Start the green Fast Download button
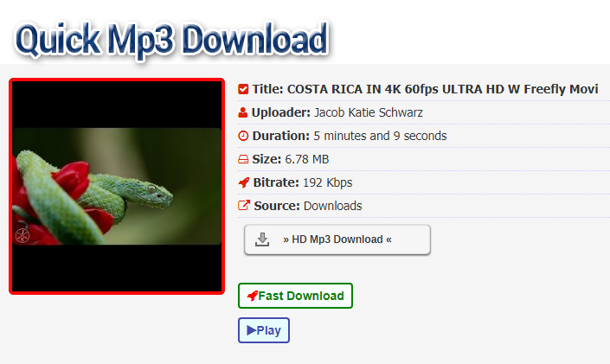Screen dimensions: 610x364 pyautogui.click(x=295, y=296)
